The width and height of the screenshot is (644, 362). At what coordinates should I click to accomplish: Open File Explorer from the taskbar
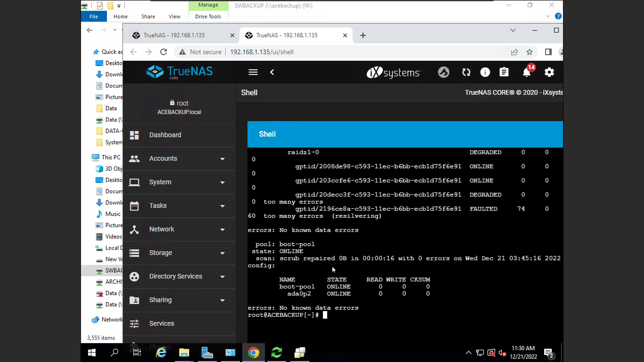[184, 353]
